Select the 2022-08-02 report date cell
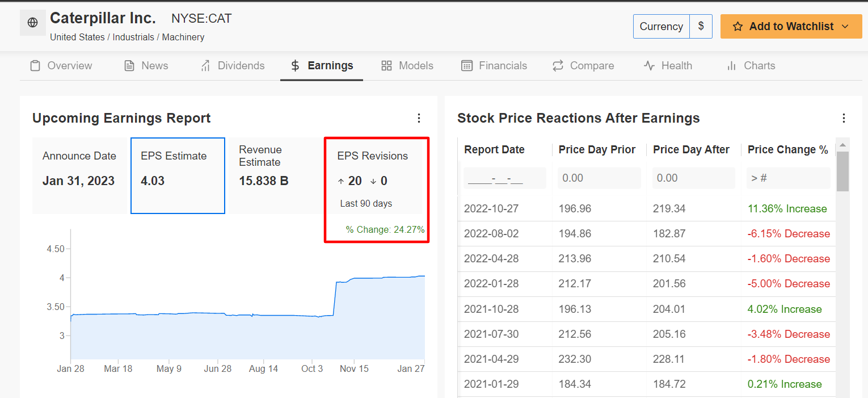 click(491, 234)
